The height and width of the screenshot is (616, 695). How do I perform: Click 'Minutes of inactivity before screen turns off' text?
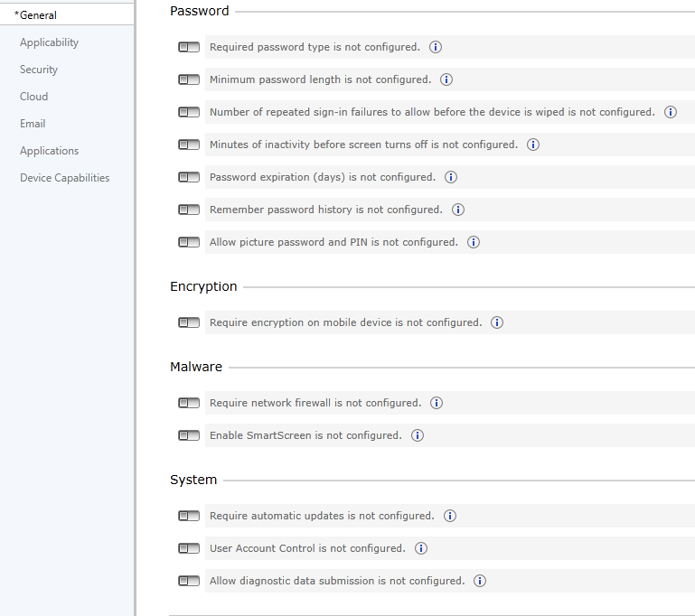click(x=319, y=145)
